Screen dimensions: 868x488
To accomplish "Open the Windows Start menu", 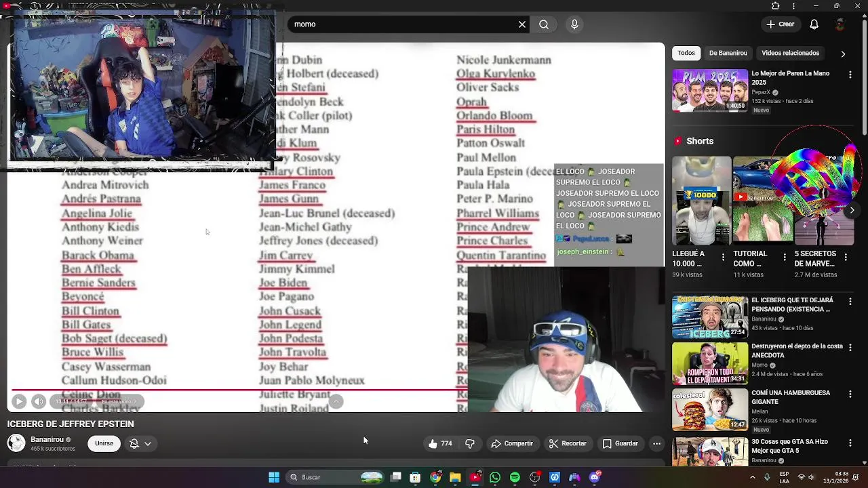I will pyautogui.click(x=274, y=477).
